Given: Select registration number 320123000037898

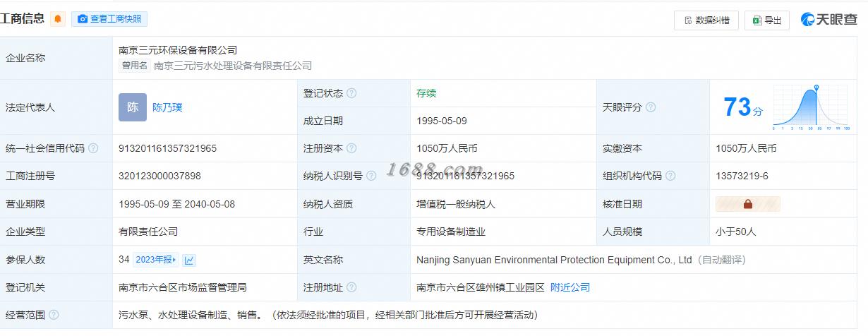Looking at the screenshot, I should click(159, 176).
